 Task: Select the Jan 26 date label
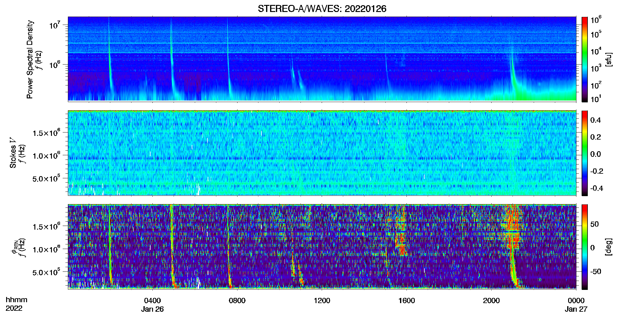[x=152, y=309]
